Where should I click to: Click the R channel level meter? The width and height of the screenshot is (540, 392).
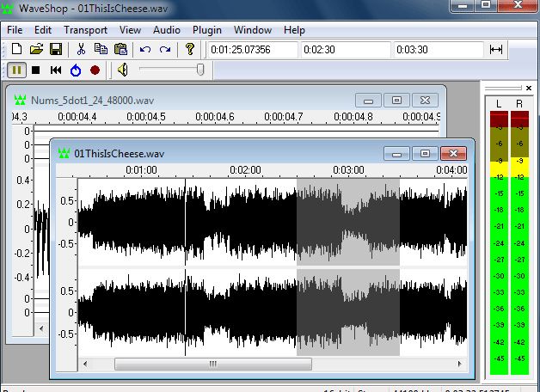(519, 242)
